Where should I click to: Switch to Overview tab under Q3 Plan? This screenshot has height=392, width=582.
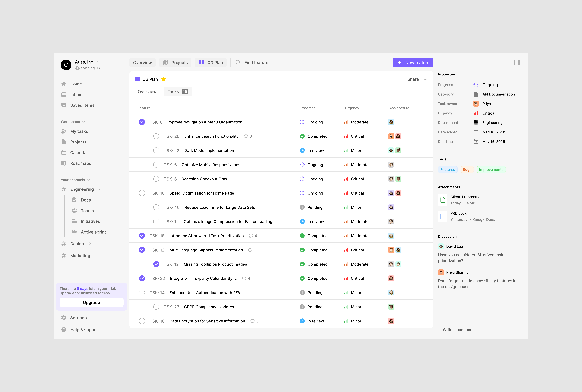click(147, 92)
